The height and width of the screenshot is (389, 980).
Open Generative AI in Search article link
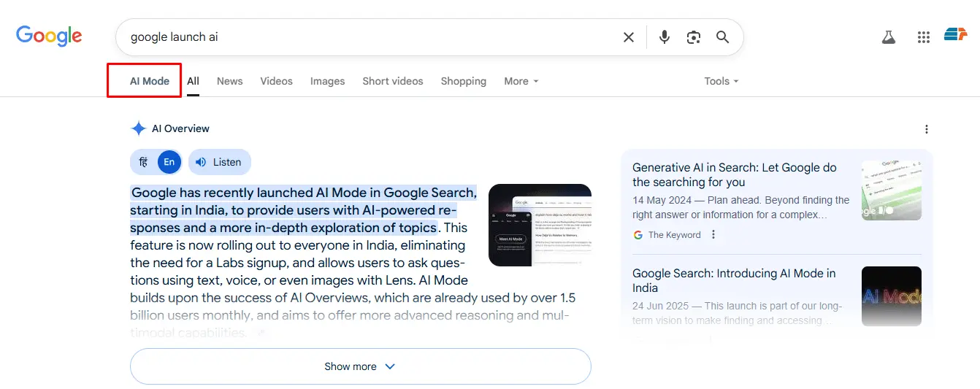(x=735, y=174)
